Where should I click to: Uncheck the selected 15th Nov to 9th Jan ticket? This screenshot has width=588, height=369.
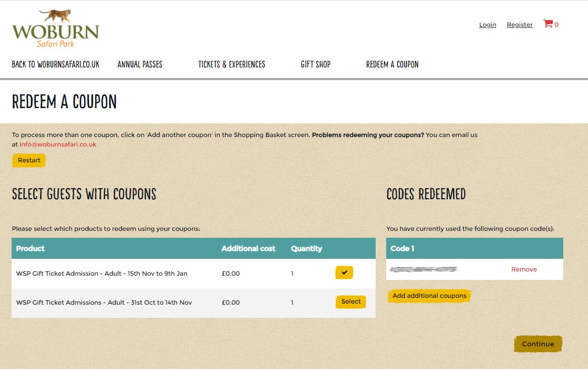344,273
